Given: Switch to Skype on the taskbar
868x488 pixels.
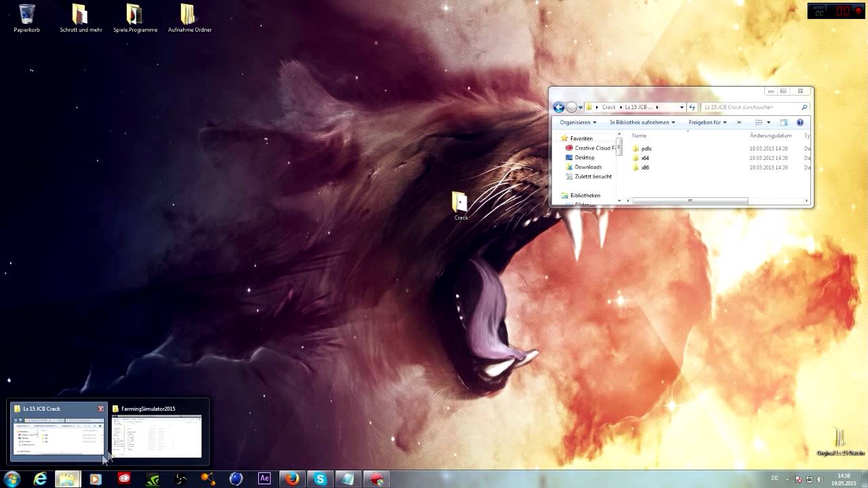Looking at the screenshot, I should tap(320, 479).
